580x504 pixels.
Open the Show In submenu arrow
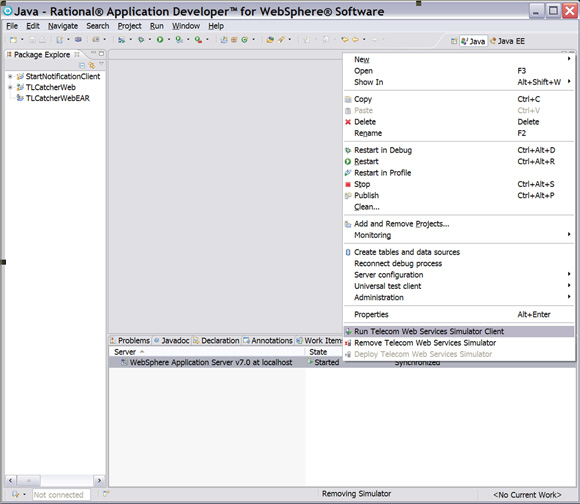[569, 81]
